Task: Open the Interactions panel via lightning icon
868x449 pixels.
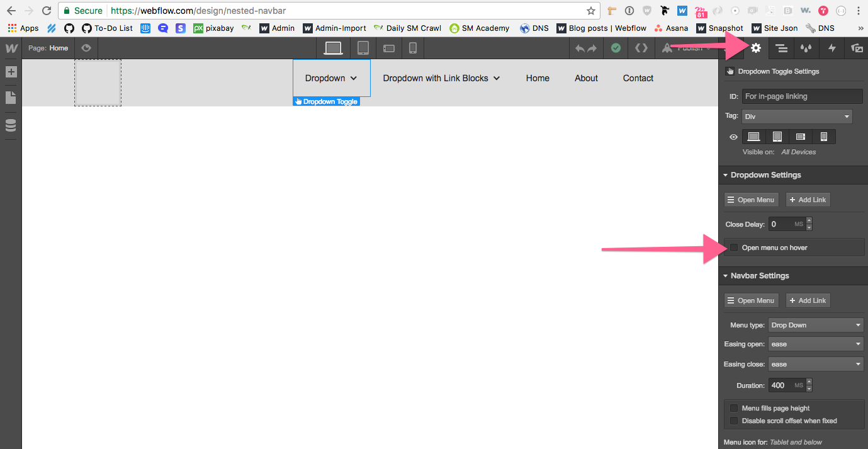Action: coord(831,48)
